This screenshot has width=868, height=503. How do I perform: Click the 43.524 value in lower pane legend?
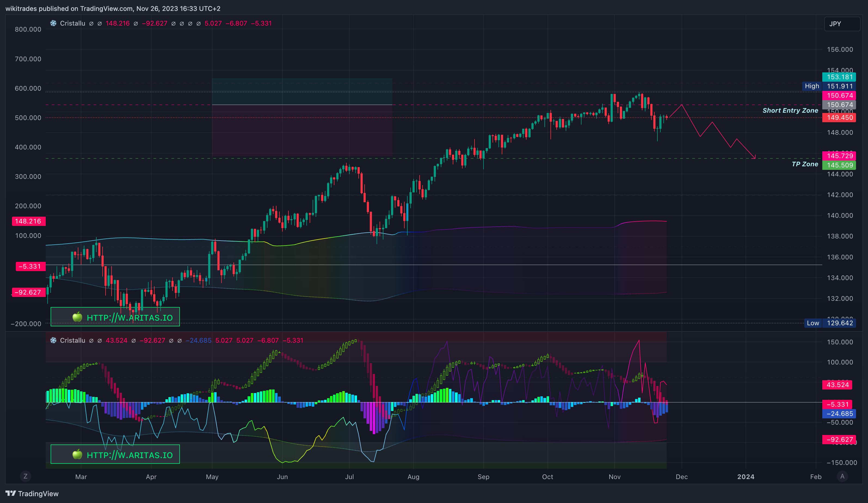(116, 341)
